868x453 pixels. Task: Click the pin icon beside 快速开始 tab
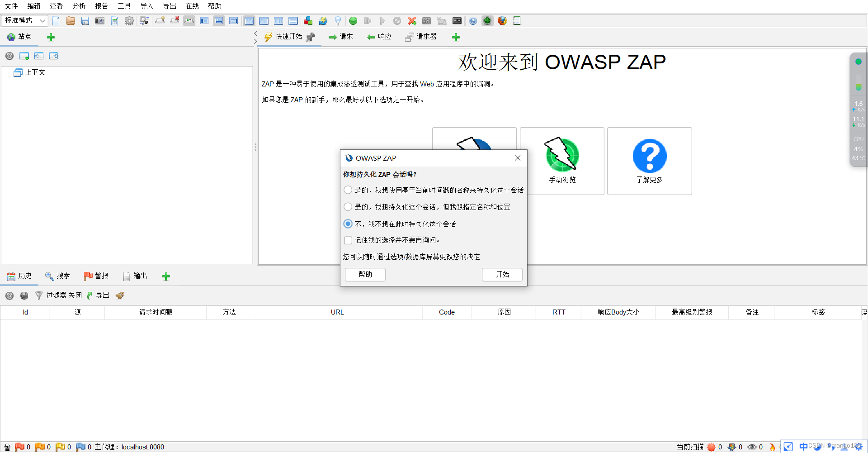(311, 37)
